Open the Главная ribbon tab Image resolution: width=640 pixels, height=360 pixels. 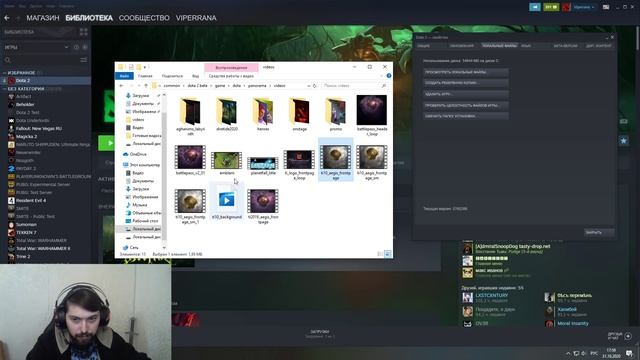point(145,76)
